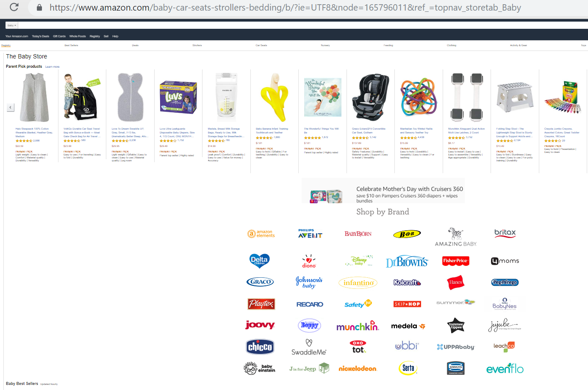Click the Graco brand logo

260,282
